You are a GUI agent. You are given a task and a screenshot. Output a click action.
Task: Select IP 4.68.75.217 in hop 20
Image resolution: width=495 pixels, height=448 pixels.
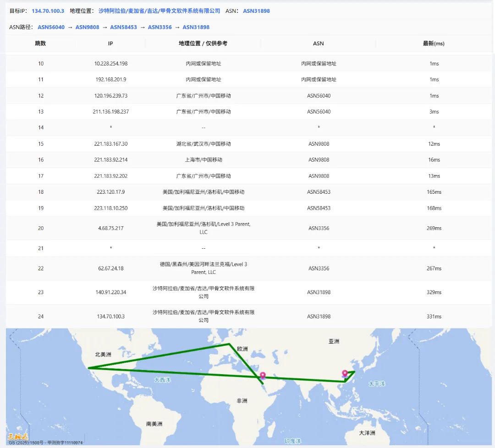[x=110, y=228]
